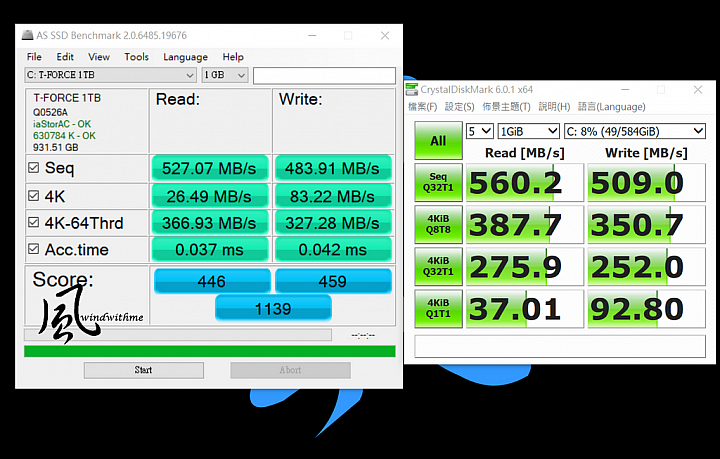Open the 佈景主題(T) menu in CrystalDiskMark
Viewport: 720px width, 459px height.
pos(506,107)
